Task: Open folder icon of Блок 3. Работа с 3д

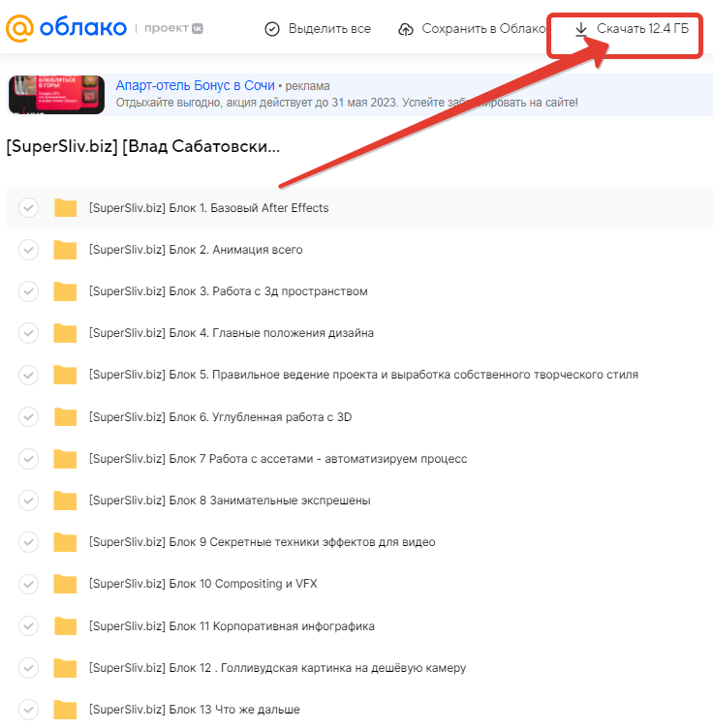Action: [65, 291]
